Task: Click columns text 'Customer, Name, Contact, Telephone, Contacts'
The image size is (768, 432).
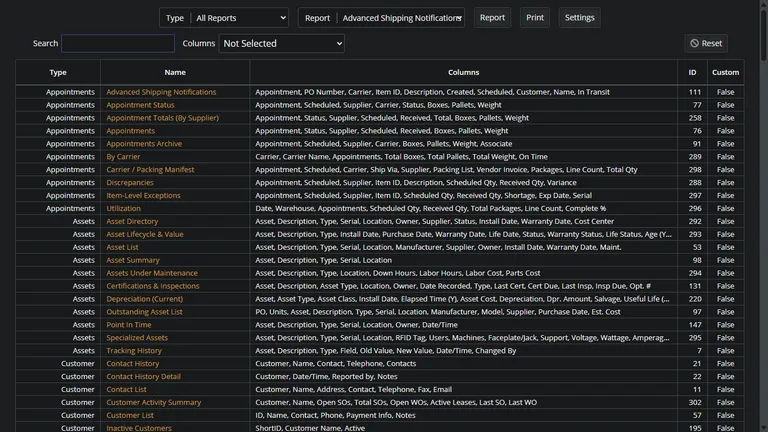Action: [336, 363]
